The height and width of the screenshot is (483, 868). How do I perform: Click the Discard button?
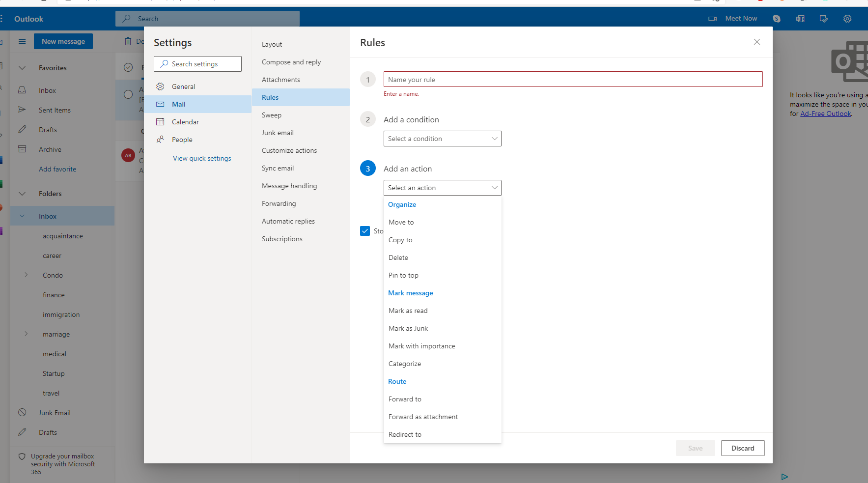[743, 448]
